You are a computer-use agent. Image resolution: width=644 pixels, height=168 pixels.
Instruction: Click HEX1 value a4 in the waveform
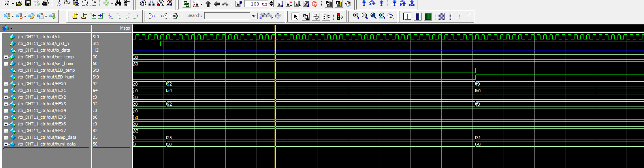pyautogui.click(x=169, y=91)
